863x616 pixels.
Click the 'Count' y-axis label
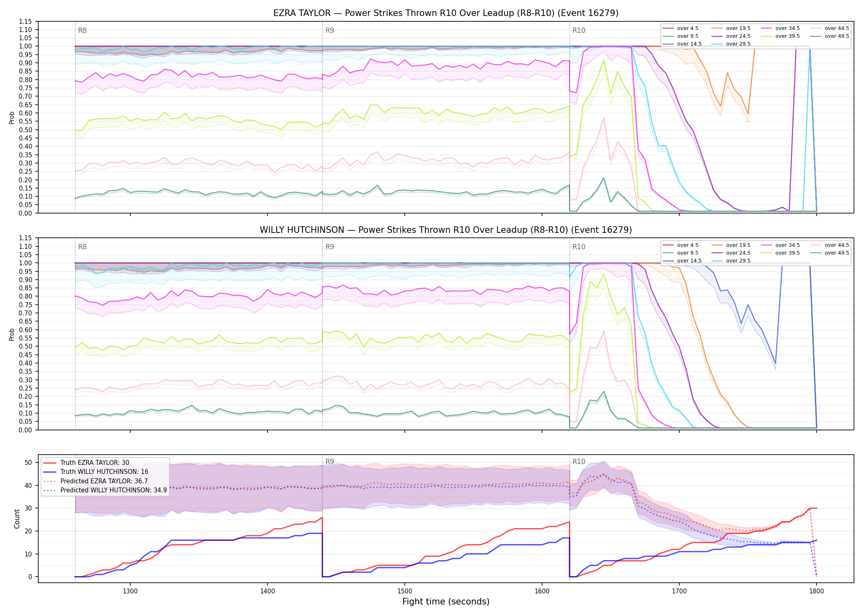click(17, 519)
